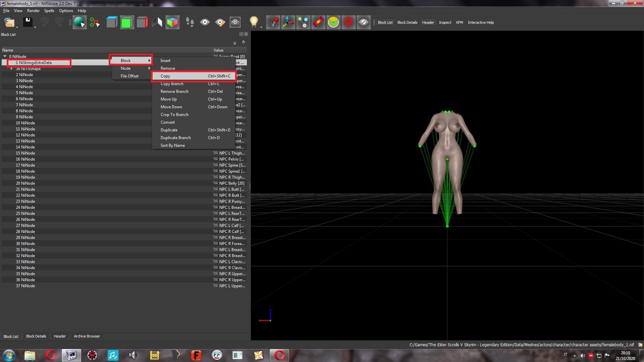Click File Offset in the context menu
Image resolution: width=644 pixels, height=362 pixels.
[x=132, y=76]
